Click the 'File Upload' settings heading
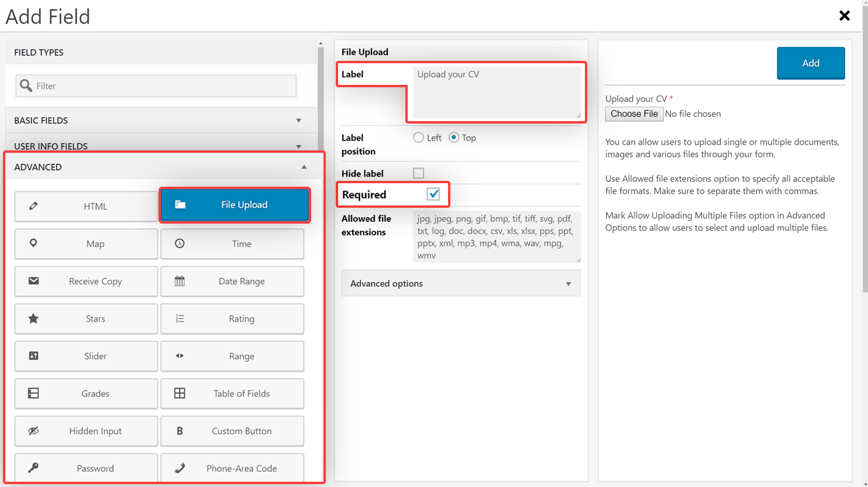The image size is (868, 487). tap(365, 52)
